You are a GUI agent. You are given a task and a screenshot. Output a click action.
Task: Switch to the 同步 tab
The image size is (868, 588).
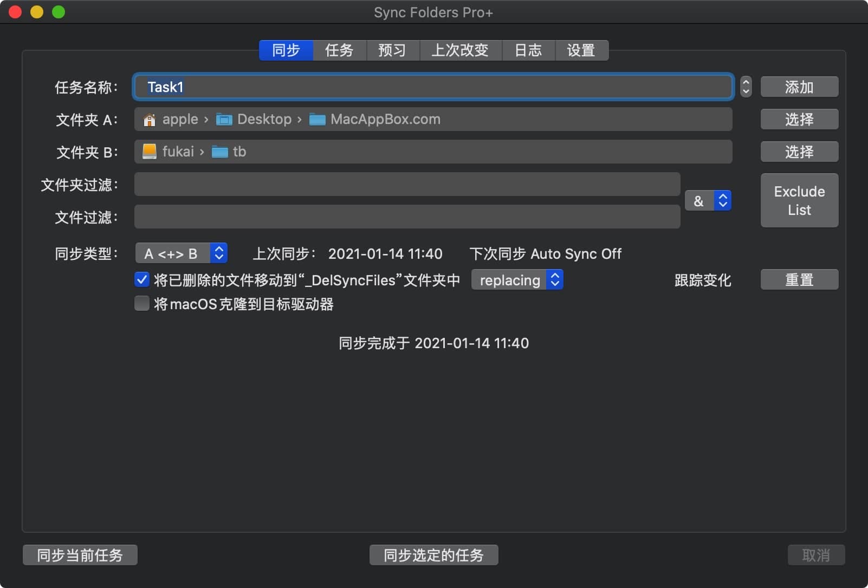pyautogui.click(x=286, y=50)
